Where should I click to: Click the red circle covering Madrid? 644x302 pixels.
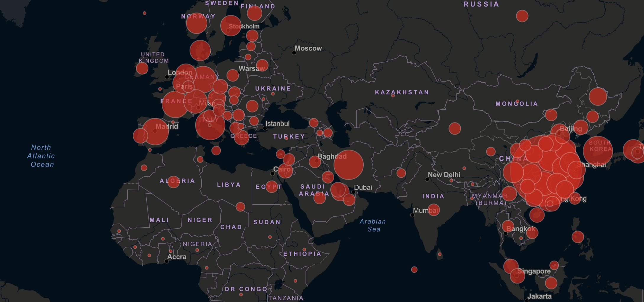click(155, 131)
